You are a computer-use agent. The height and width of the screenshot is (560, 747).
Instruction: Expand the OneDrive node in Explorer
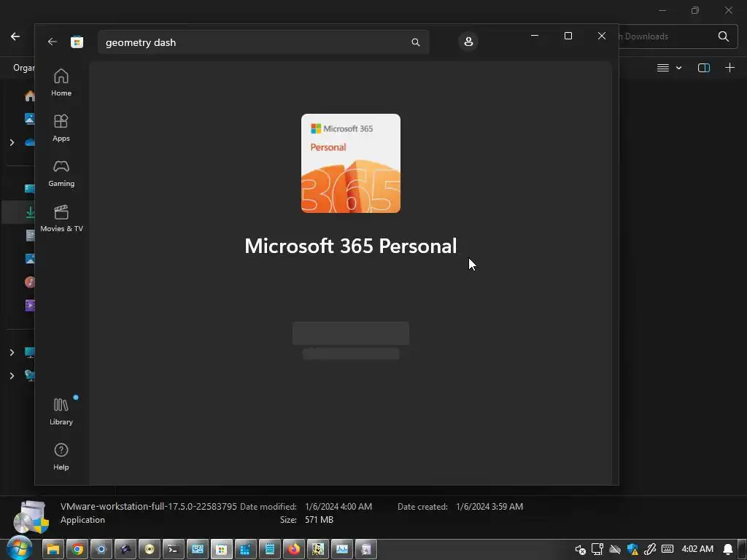tap(12, 142)
